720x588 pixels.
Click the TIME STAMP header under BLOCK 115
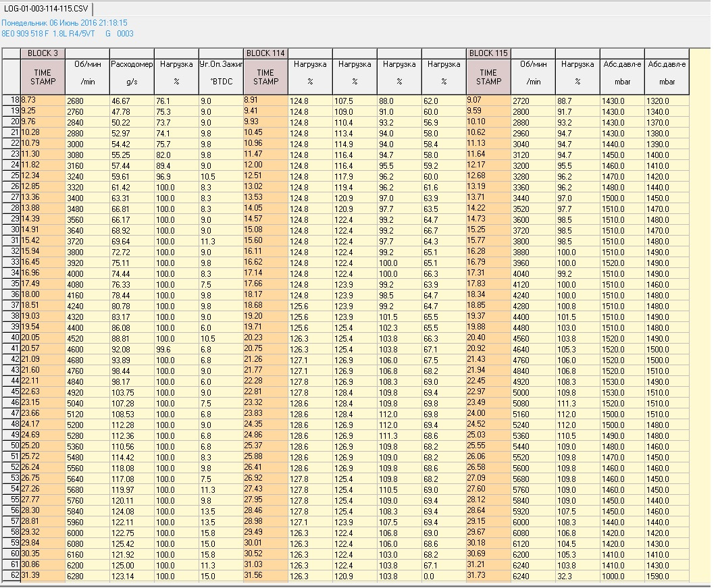coord(488,77)
